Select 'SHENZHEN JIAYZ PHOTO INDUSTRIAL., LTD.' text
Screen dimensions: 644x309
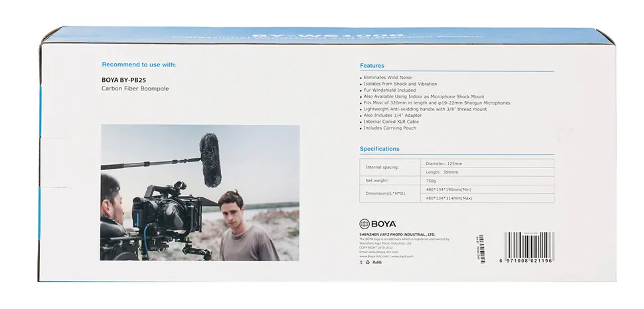[x=397, y=235]
